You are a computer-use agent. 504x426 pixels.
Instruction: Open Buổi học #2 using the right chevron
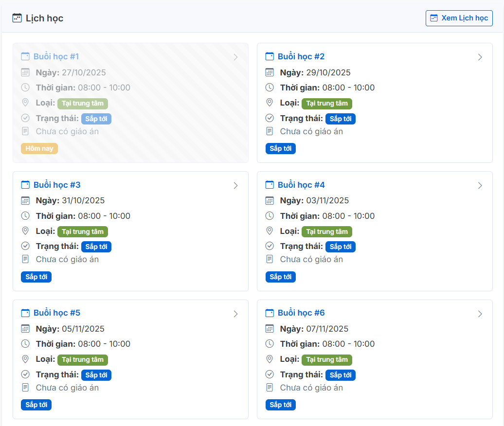point(480,57)
